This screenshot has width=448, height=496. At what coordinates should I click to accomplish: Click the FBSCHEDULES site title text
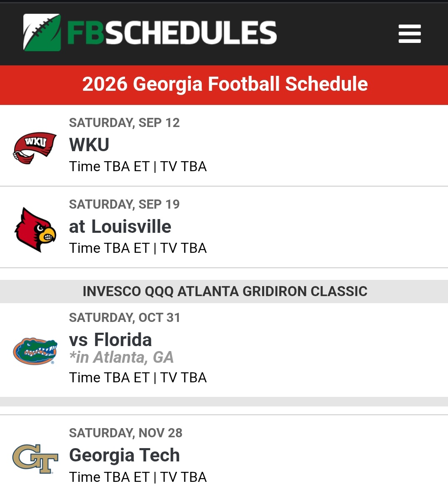pos(172,32)
